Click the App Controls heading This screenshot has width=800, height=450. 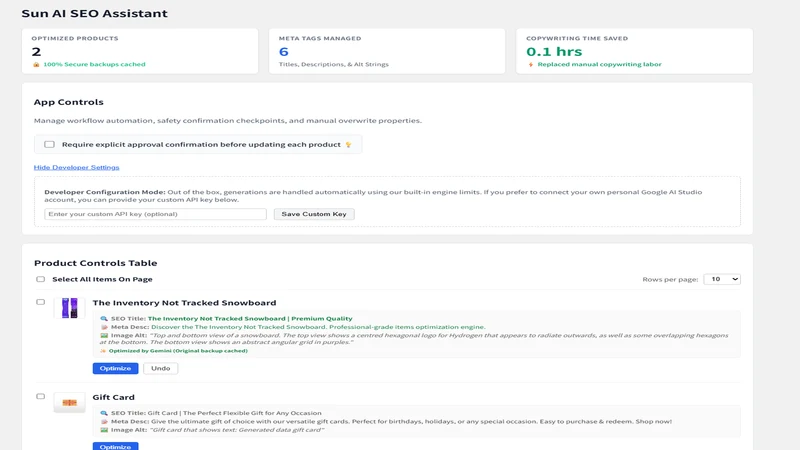click(68, 102)
